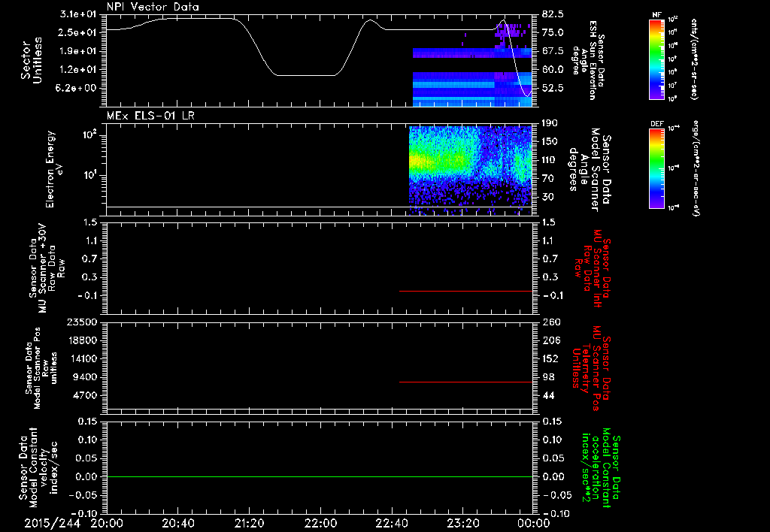This screenshot has height=532, width=770.
Task: Click the 20:00 time tick label
Action: click(107, 524)
